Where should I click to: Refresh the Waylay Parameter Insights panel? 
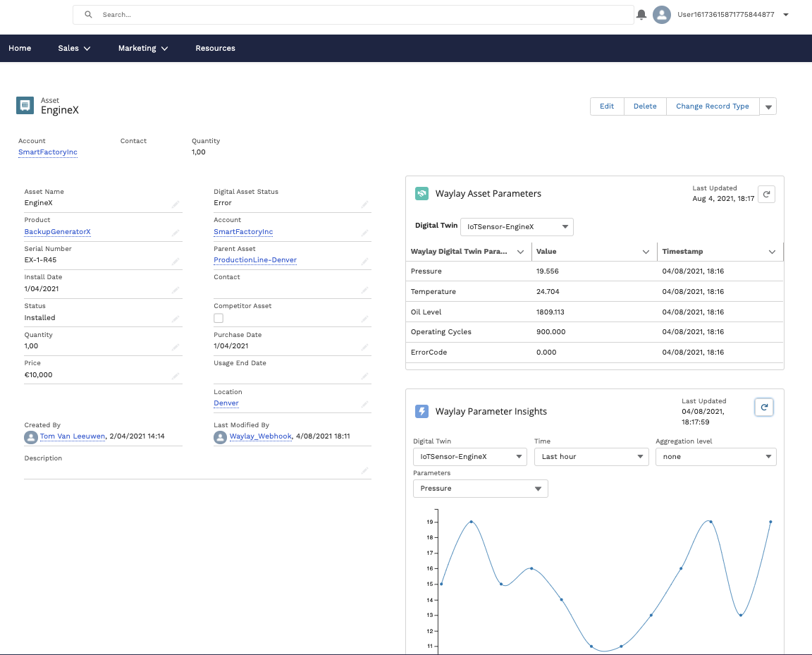tap(764, 408)
